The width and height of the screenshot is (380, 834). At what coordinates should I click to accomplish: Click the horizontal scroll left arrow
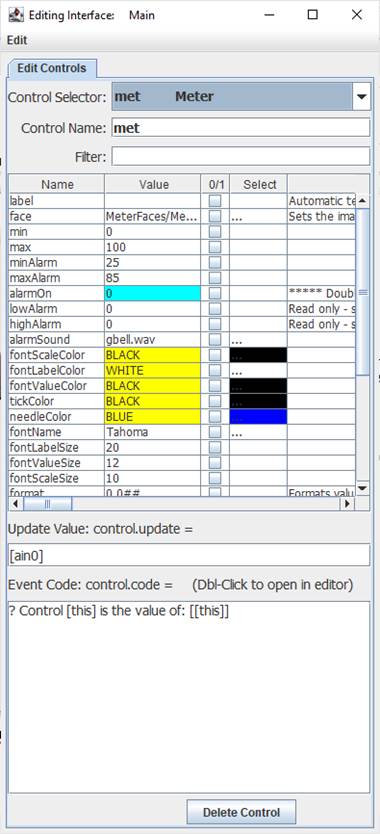pyautogui.click(x=16, y=503)
